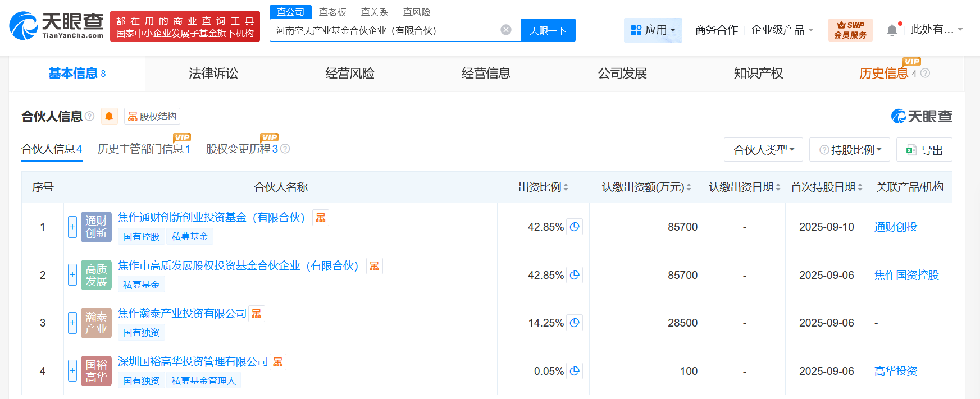980x399 pixels.
Task: Select the 股权变更历程 sub-tab
Action: click(241, 149)
